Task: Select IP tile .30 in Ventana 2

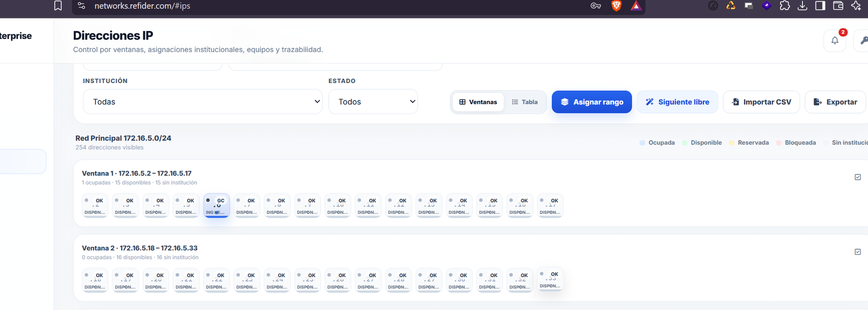Action: tap(459, 281)
